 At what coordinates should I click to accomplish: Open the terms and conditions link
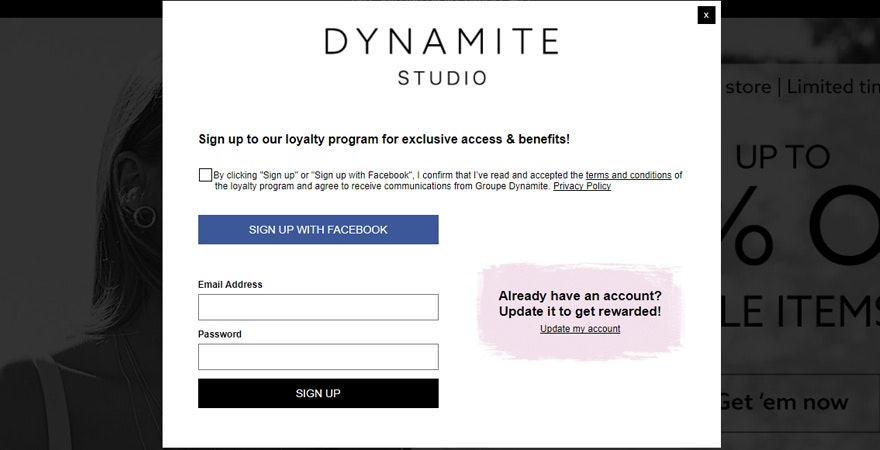628,175
